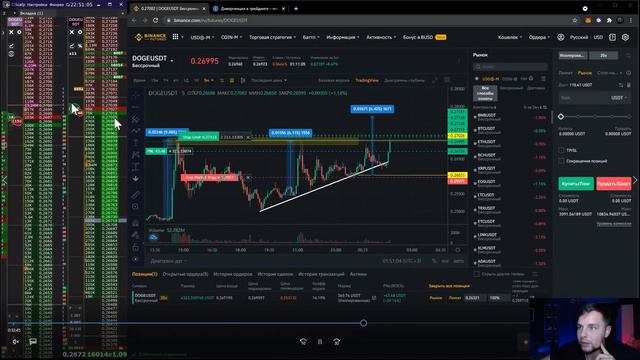The width and height of the screenshot is (640, 360).
Task: Enable the TP/SL checkbox
Action: coord(561,150)
